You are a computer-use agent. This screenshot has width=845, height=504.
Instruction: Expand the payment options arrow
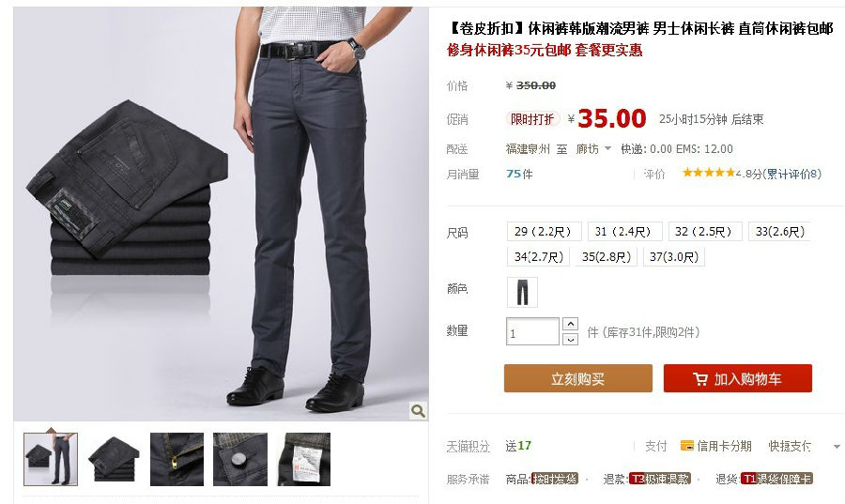[x=837, y=447]
